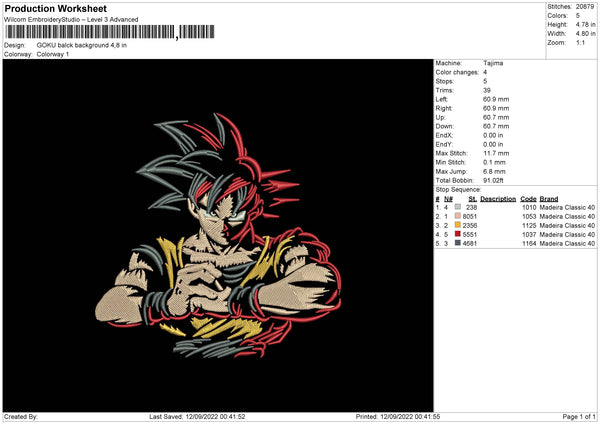Click the barcode under the worksheet title
The image size is (600, 424).
[x=109, y=32]
